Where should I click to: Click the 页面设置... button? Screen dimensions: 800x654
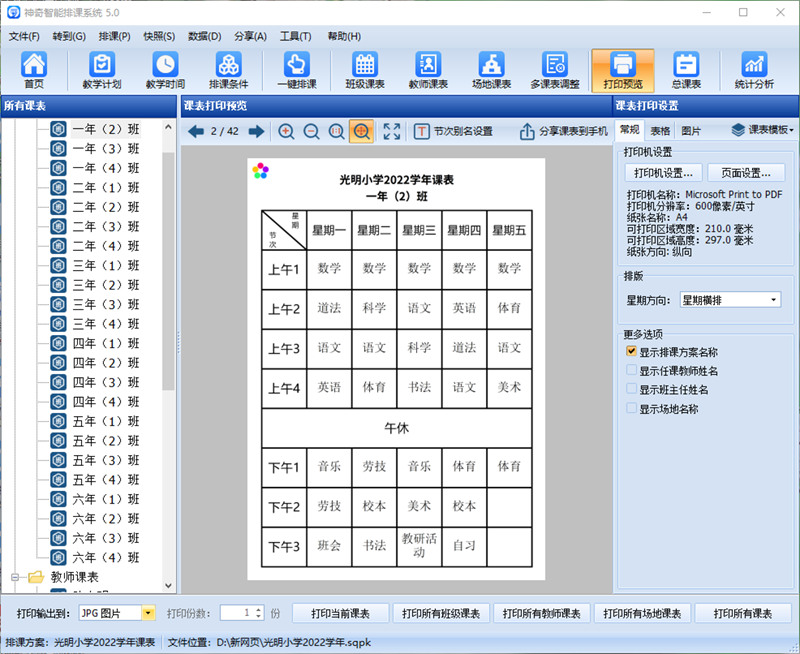click(x=745, y=173)
